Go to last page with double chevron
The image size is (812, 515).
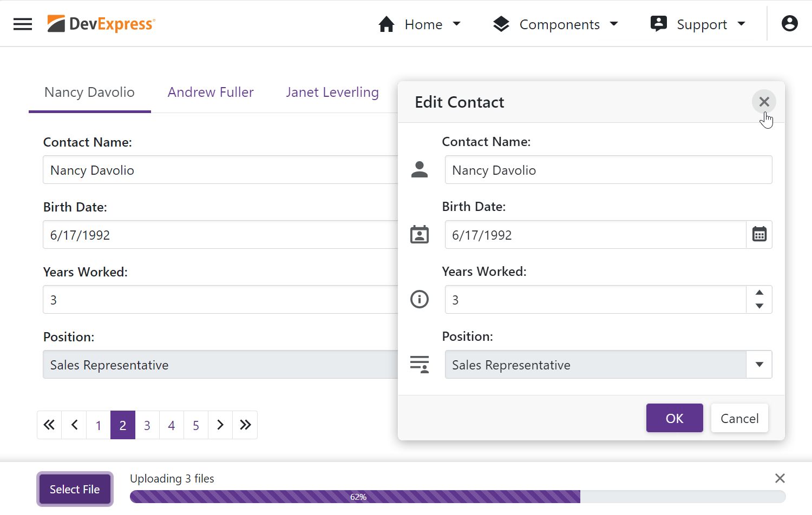pos(245,425)
